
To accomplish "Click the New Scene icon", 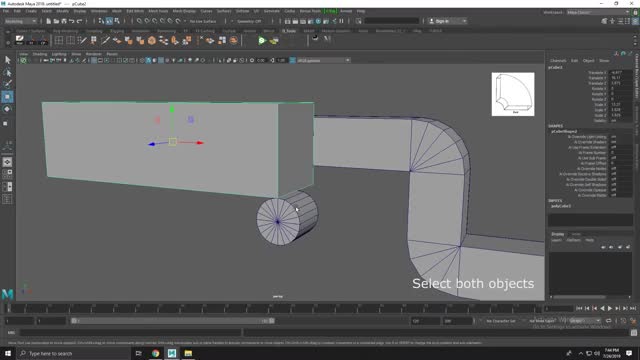I will pyautogui.click(x=48, y=21).
